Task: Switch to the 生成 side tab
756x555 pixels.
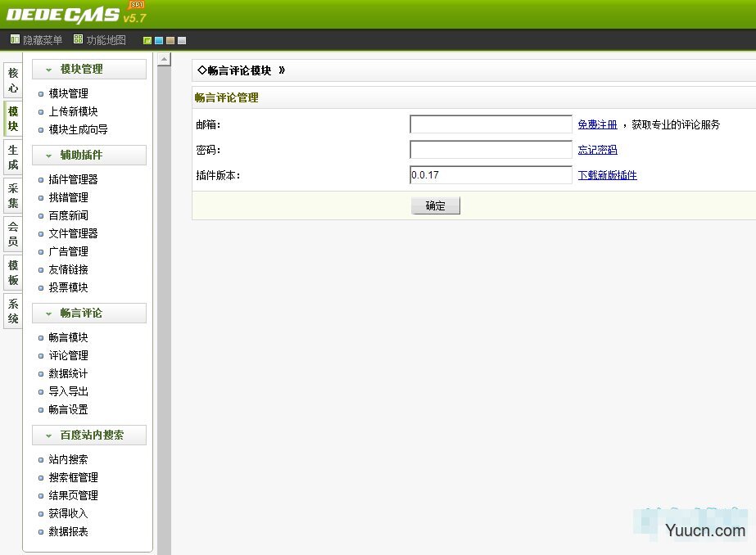Action: tap(12, 157)
